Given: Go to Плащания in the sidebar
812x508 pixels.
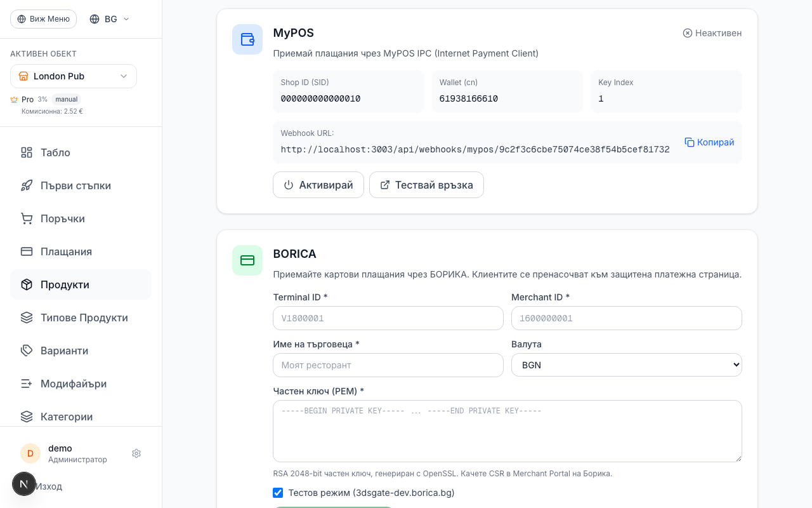Looking at the screenshot, I should pos(66,251).
